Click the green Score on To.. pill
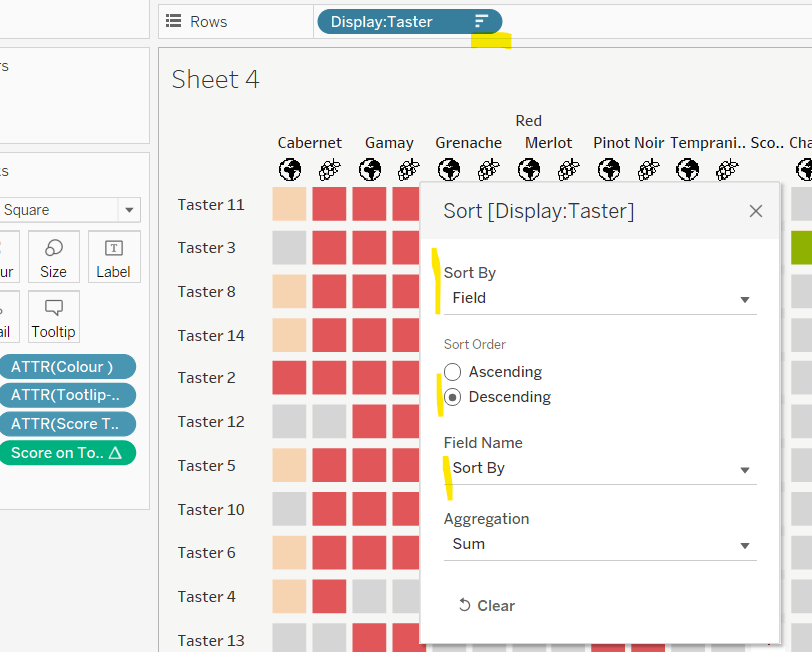 [x=67, y=453]
